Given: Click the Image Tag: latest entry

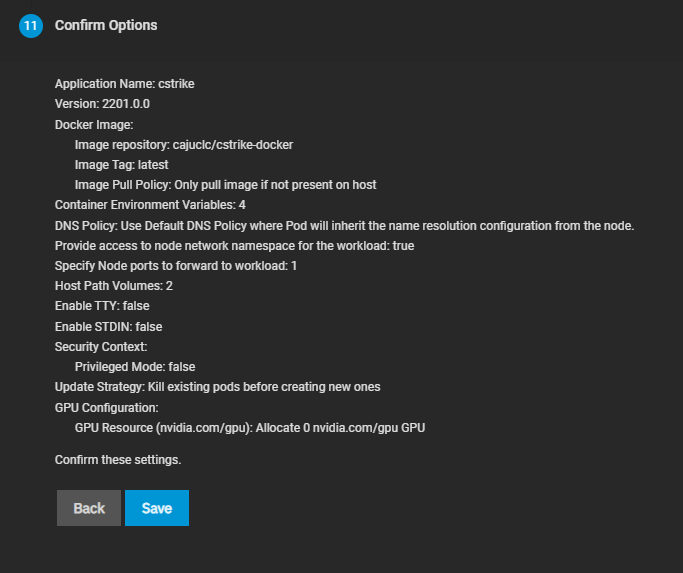Looking at the screenshot, I should pyautogui.click(x=121, y=164).
